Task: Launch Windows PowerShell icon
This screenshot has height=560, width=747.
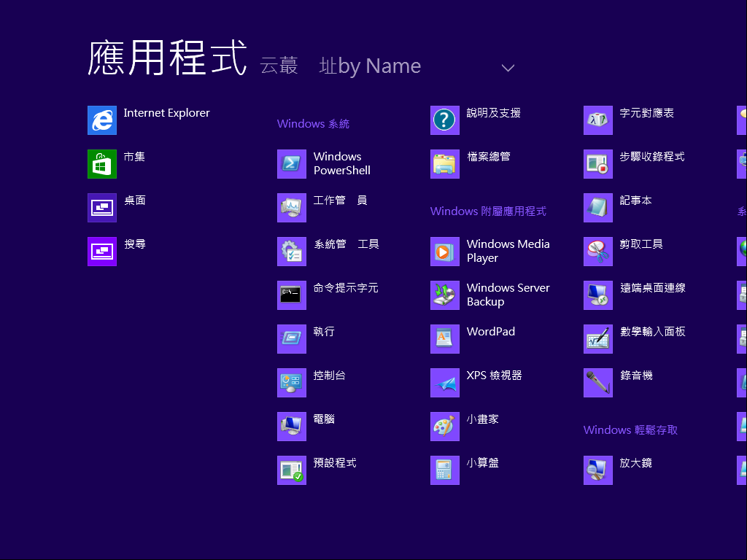Action: click(x=292, y=164)
